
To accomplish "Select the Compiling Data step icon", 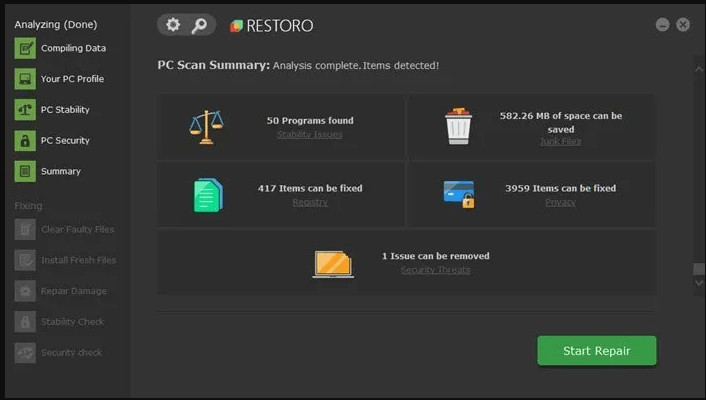I will click(25, 48).
